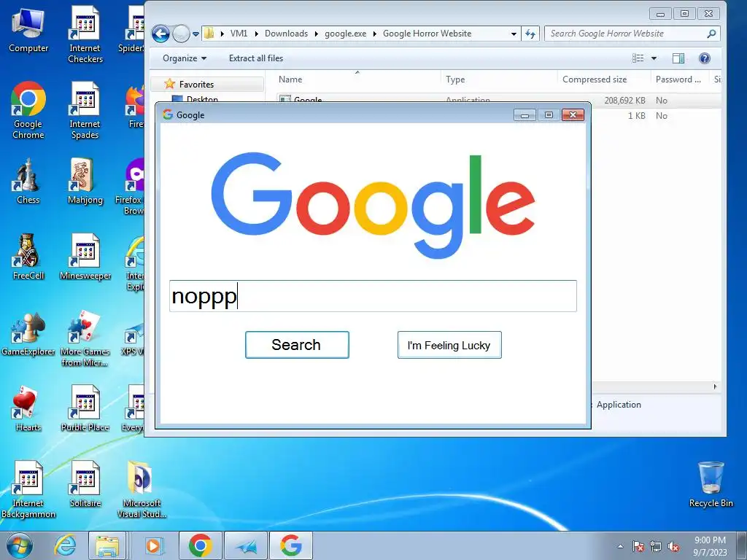The width and height of the screenshot is (747, 560).
Task: Click Downloads in the address path
Action: click(x=286, y=34)
